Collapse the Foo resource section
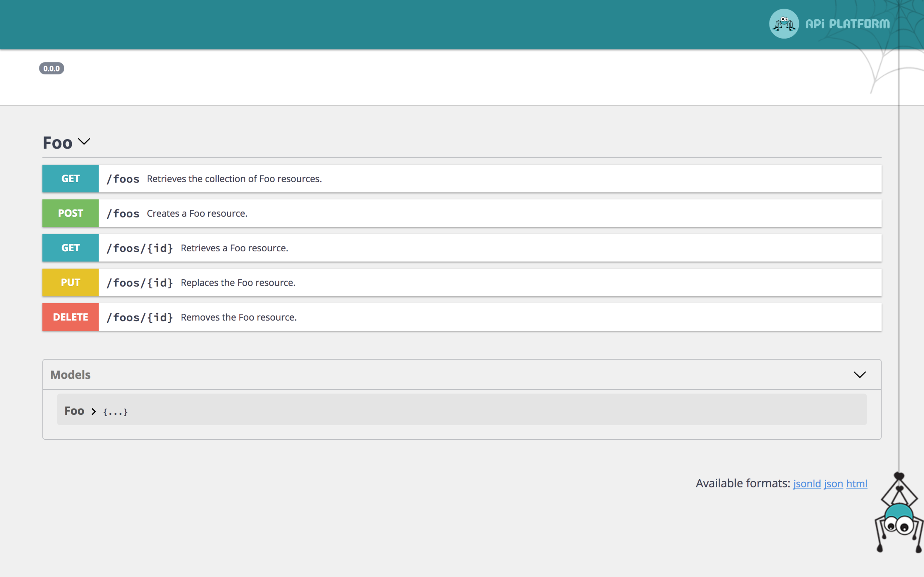 click(x=84, y=142)
